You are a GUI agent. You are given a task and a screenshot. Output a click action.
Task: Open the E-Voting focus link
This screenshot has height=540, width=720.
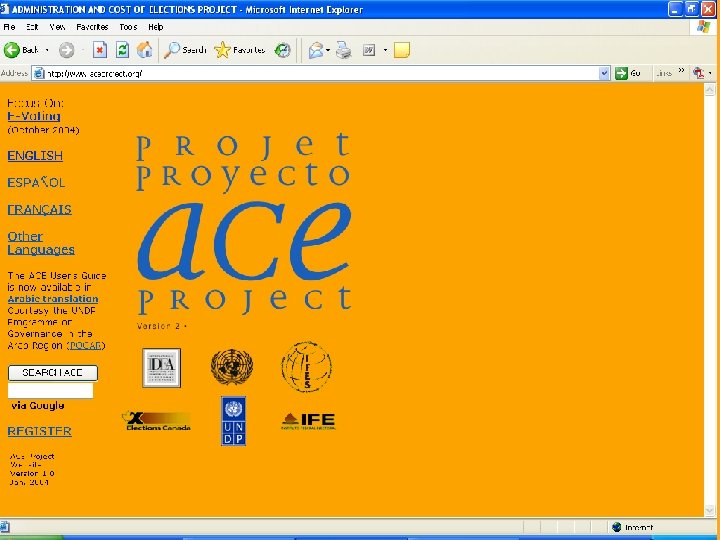[x=34, y=116]
